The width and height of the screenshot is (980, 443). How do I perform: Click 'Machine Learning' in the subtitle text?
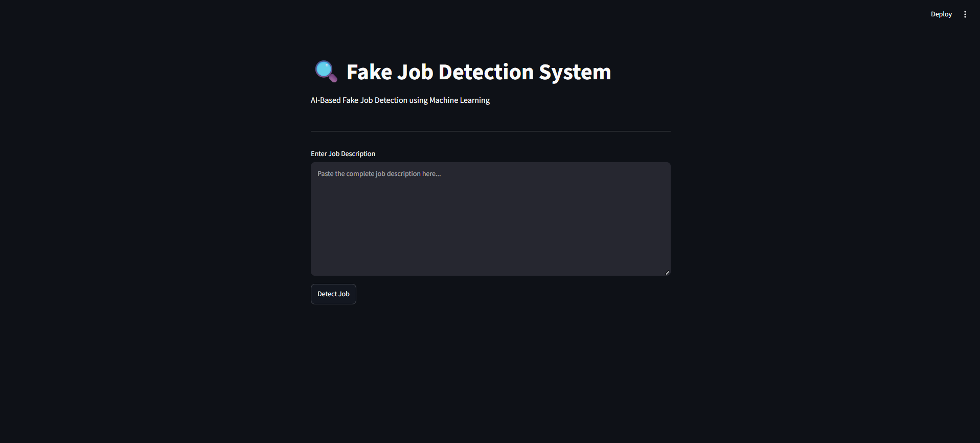[460, 100]
